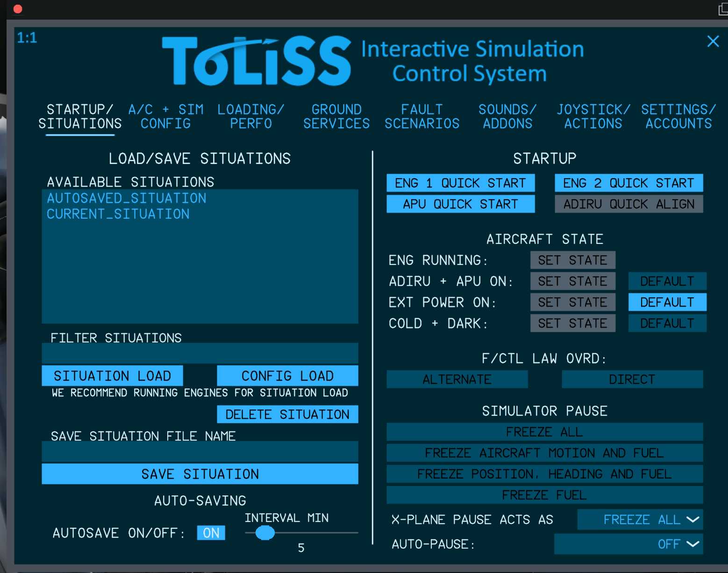This screenshot has width=728, height=573.
Task: Toggle Direct flight control law override
Action: click(632, 379)
